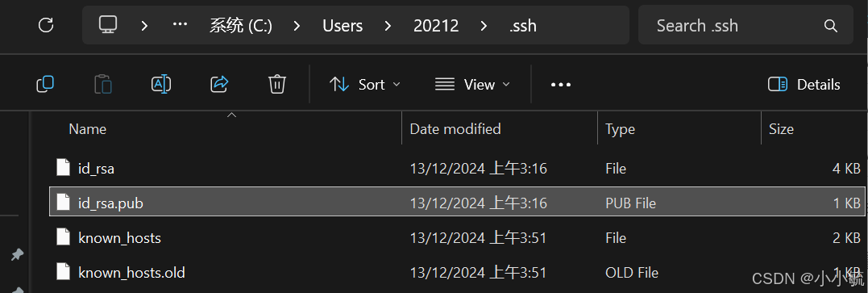Navigate to 20212 folder in breadcrumb
Viewport: 868px width, 293px height.
[436, 26]
